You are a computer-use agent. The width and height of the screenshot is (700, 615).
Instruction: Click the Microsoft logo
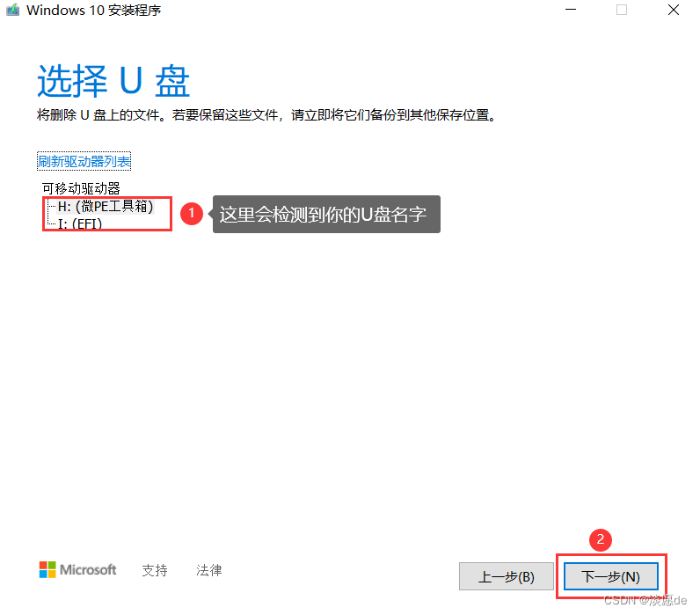coord(77,569)
